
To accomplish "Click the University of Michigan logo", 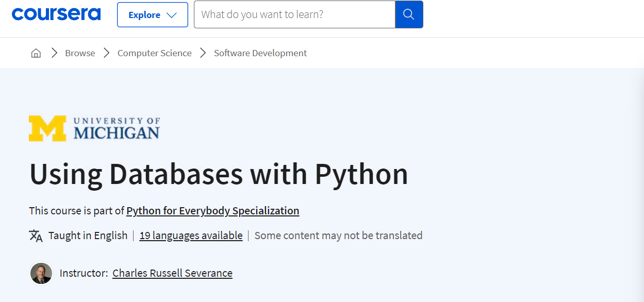I will (x=94, y=128).
